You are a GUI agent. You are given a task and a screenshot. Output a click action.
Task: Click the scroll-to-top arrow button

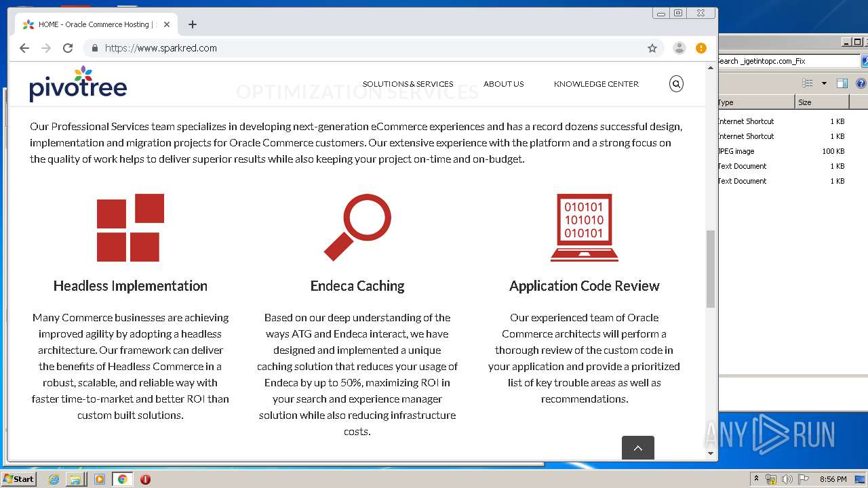[638, 448]
